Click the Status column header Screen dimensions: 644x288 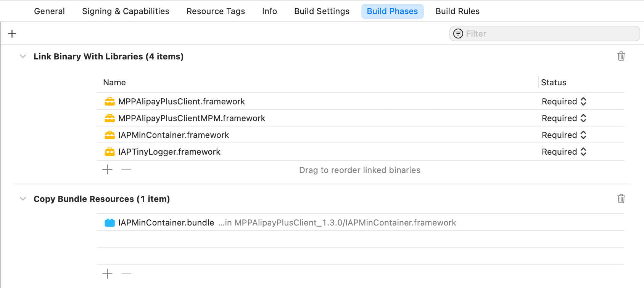point(554,83)
